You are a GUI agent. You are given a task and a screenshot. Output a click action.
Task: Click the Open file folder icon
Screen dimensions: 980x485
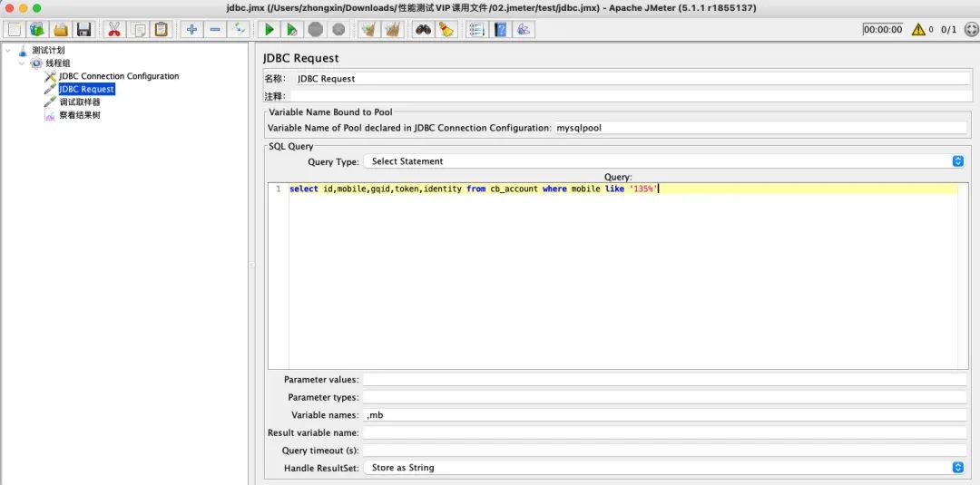tap(61, 29)
